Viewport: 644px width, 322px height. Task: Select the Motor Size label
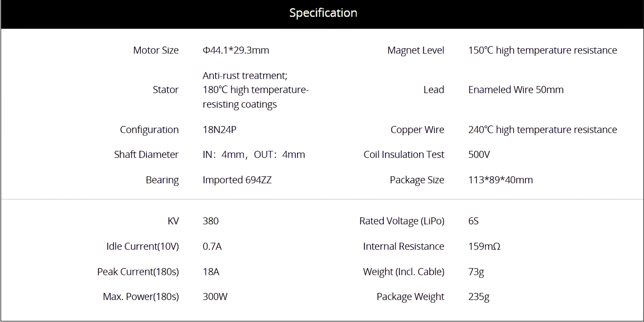click(x=156, y=50)
